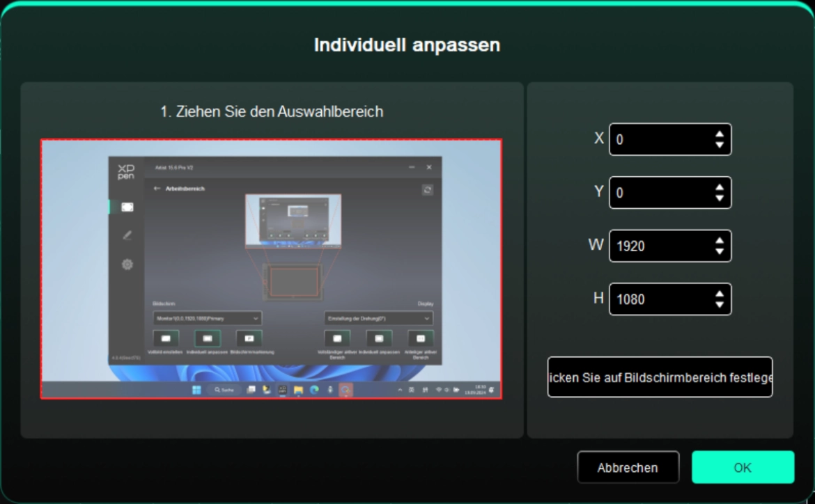Click the pen settings icon in preview sidebar
Image resolution: width=815 pixels, height=504 pixels.
click(x=127, y=236)
